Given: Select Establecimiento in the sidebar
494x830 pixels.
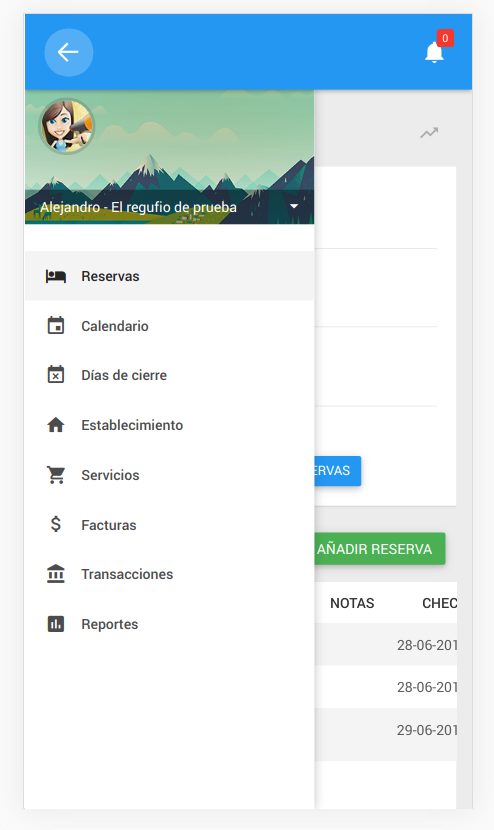Looking at the screenshot, I should click(169, 425).
